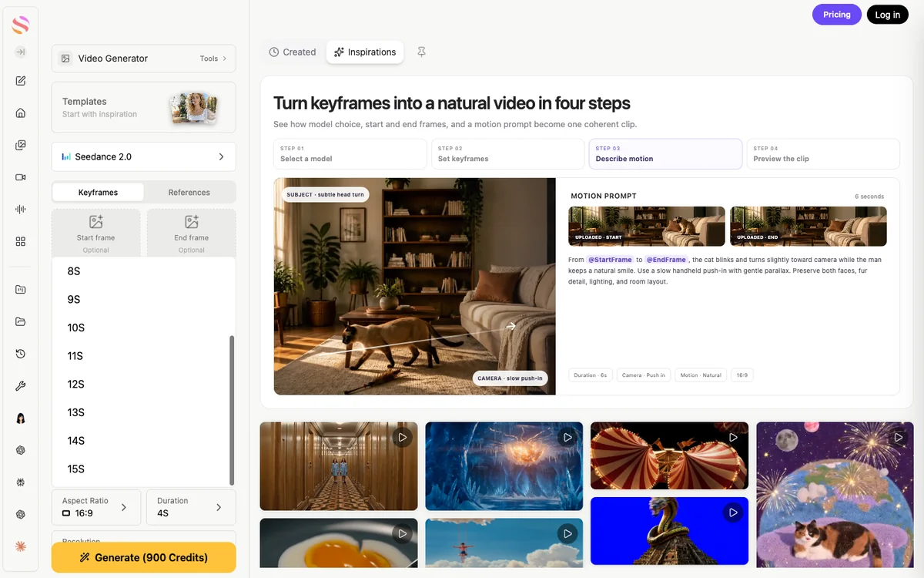924x578 pixels.
Task: Open the apps grid sidebar icon
Action: click(21, 241)
